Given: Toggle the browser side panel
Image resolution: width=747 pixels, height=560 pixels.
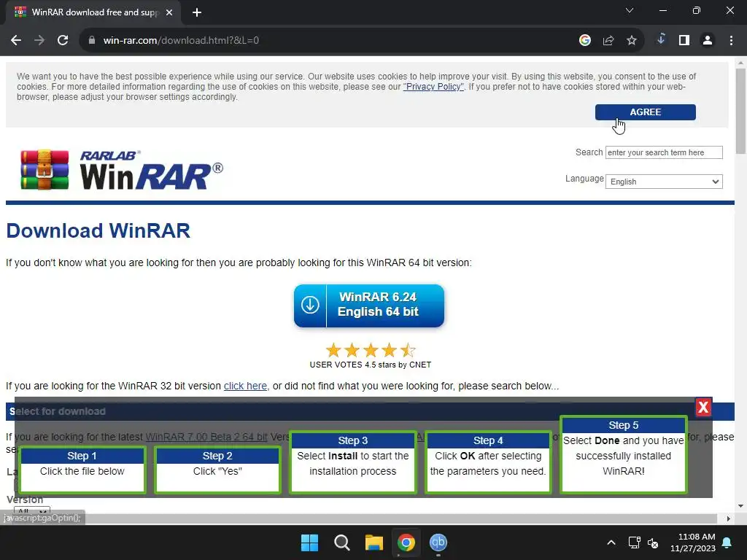Looking at the screenshot, I should [x=684, y=41].
